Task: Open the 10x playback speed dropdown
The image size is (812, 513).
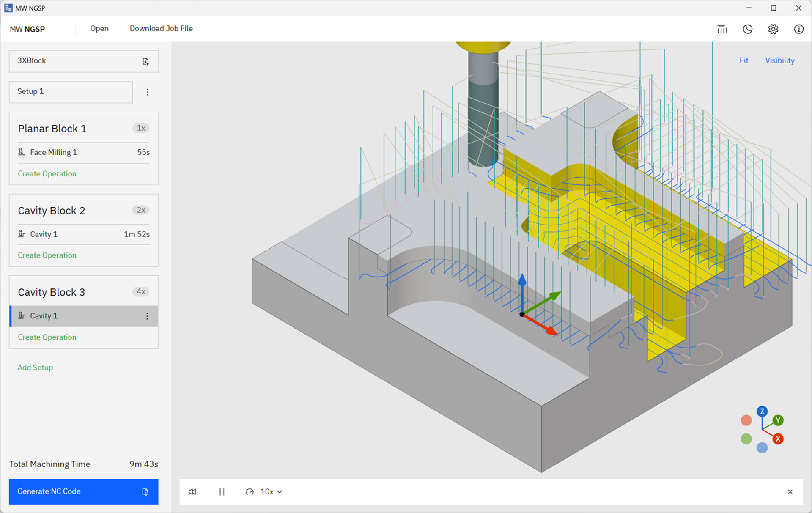Action: pyautogui.click(x=271, y=492)
